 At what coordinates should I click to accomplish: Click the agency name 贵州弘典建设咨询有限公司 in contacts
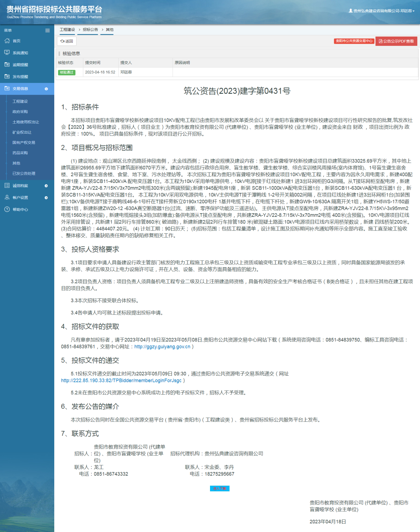pyautogui.click(x=234, y=454)
